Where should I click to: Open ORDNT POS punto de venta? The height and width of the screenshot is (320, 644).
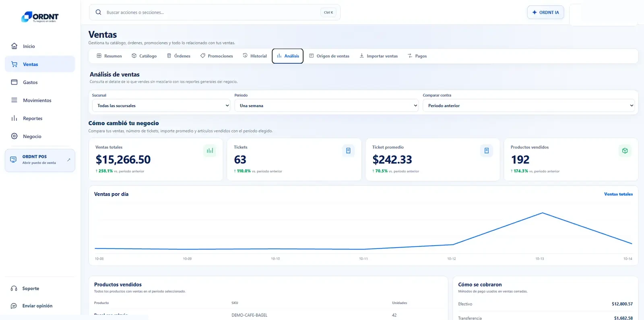(x=40, y=161)
